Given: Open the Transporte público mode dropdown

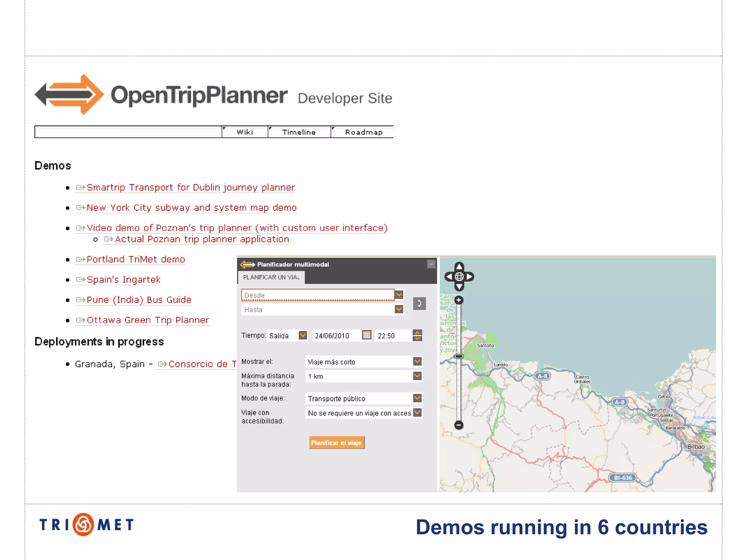Looking at the screenshot, I should pyautogui.click(x=417, y=398).
